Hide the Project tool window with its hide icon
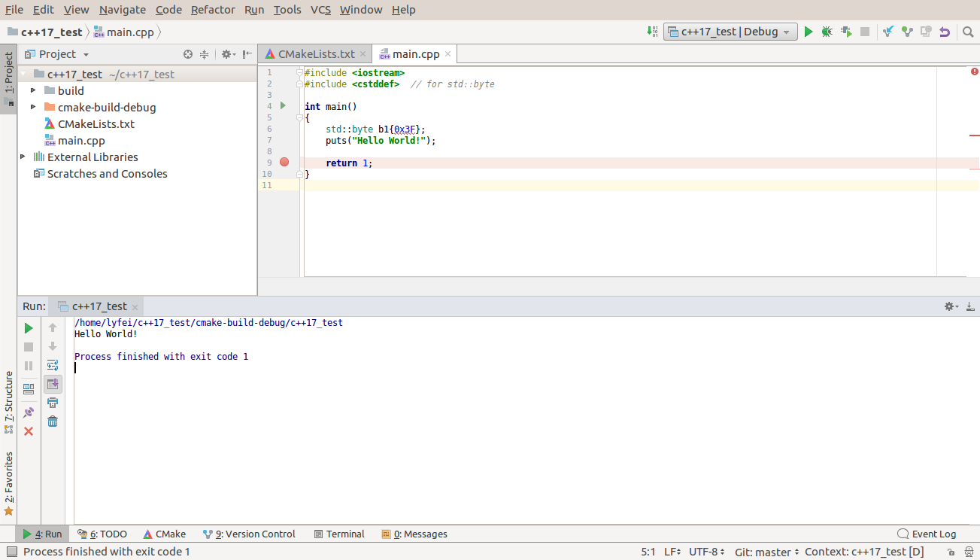Screen dimensions: 980x560 [x=247, y=54]
